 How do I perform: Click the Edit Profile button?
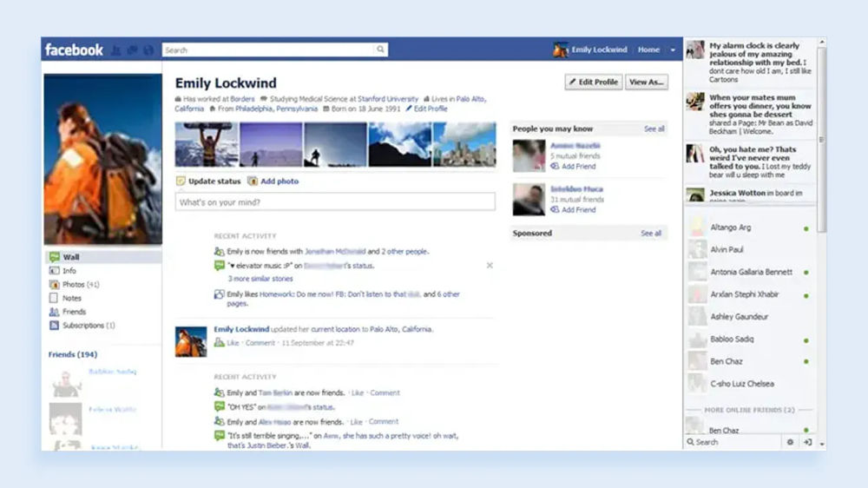click(x=594, y=82)
